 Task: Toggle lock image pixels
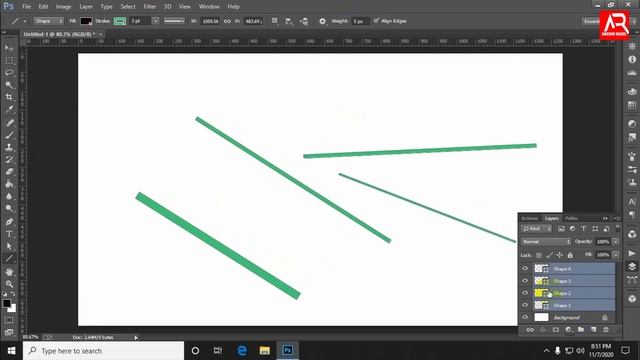[x=549, y=255]
